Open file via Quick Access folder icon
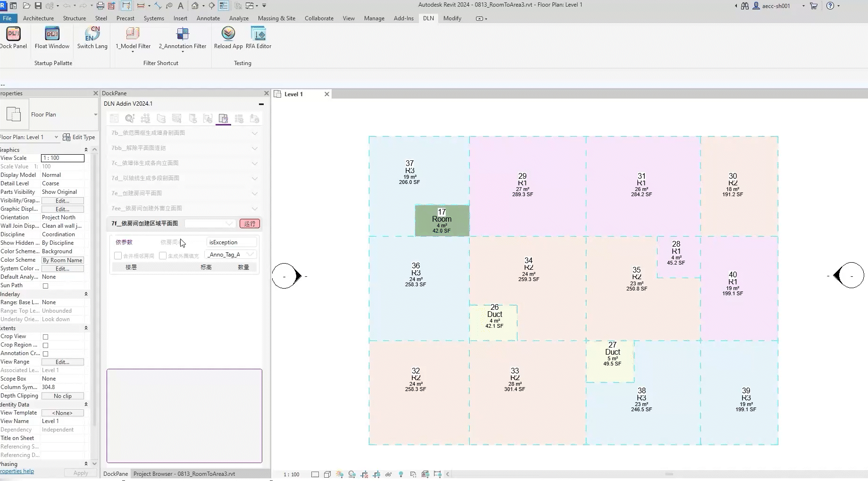The width and height of the screenshot is (868, 481). tap(26, 6)
